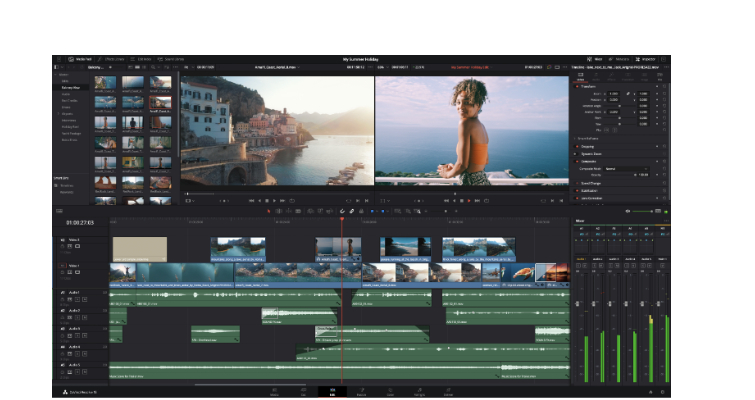Open the Edit Index panel

coord(141,59)
